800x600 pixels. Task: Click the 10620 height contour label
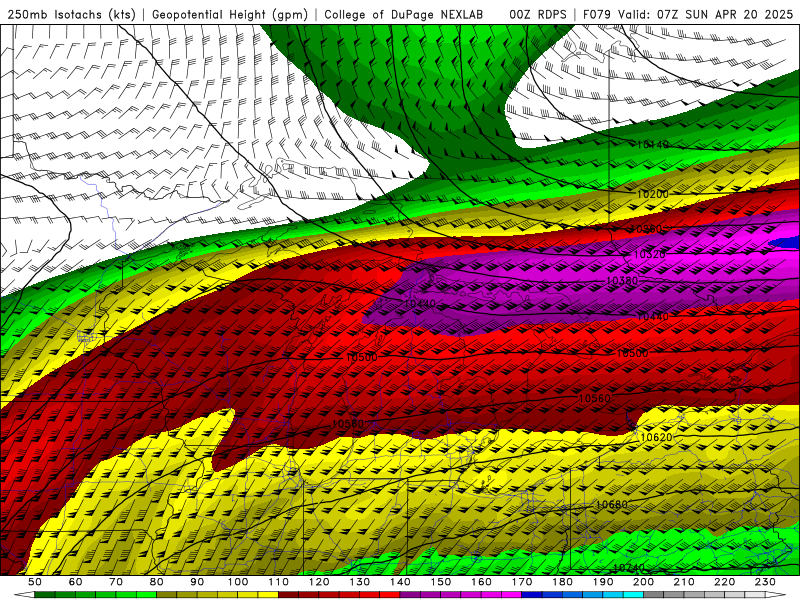point(656,437)
